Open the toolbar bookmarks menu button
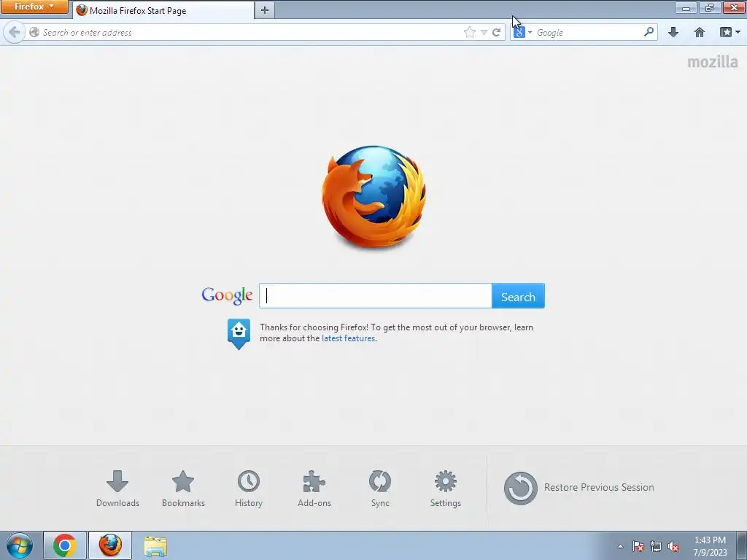747x560 pixels. pos(729,32)
